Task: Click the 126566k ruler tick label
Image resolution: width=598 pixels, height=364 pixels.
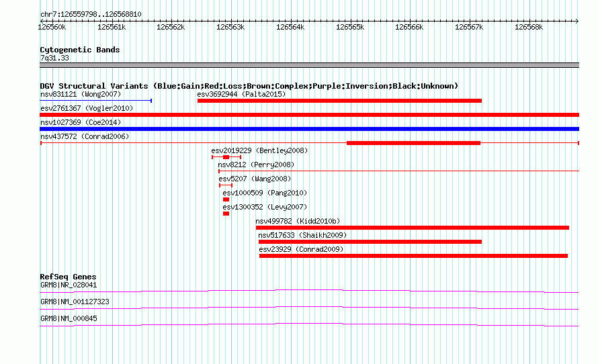Action: point(409,27)
